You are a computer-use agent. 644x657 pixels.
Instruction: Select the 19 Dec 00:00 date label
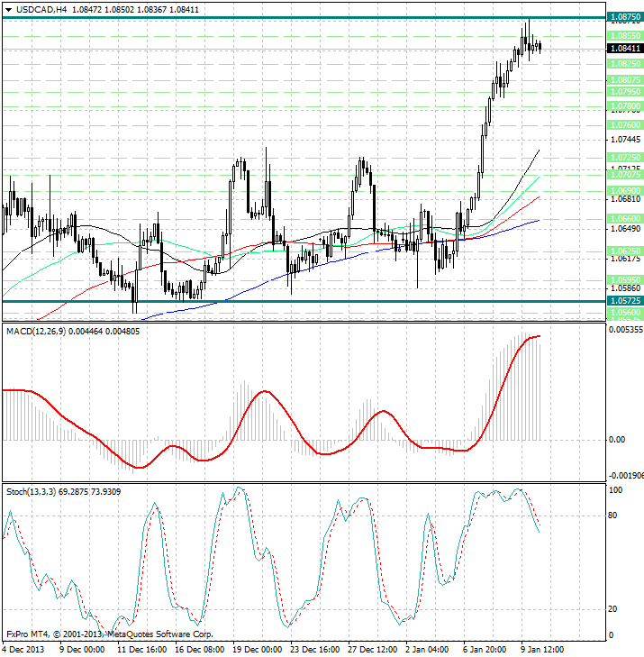pos(259,647)
